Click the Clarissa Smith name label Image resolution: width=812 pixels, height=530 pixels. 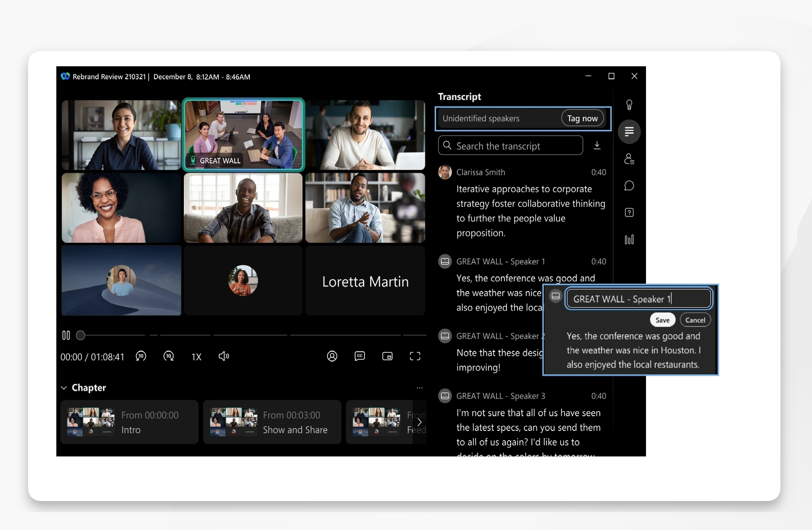[481, 172]
